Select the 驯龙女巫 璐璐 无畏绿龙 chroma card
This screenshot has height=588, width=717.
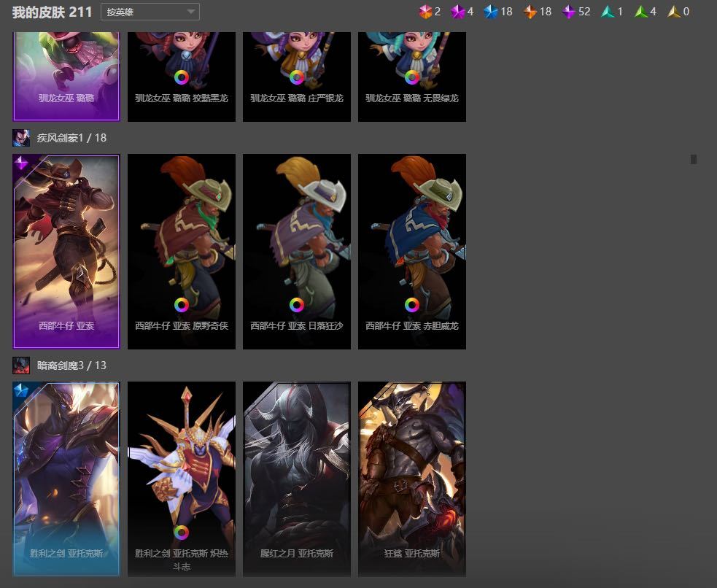coord(412,77)
